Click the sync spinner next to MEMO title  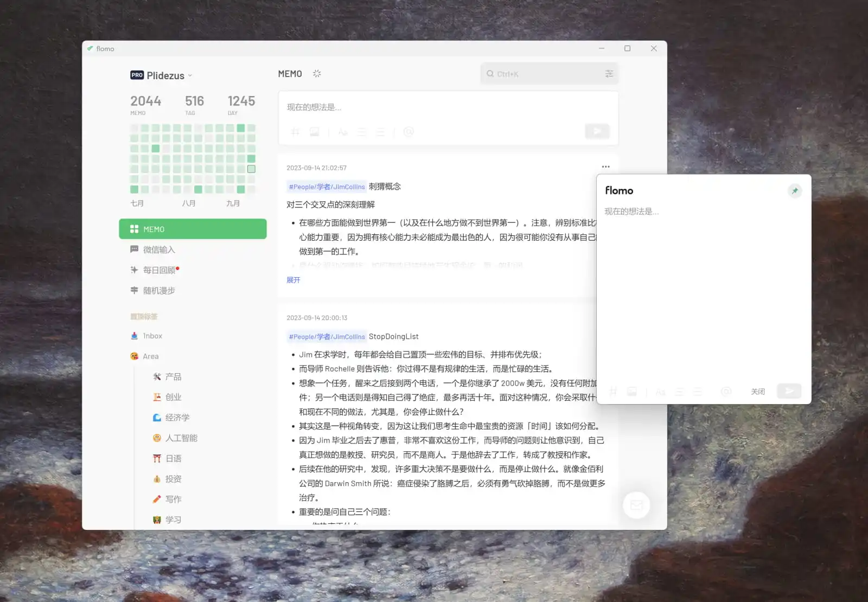[317, 73]
